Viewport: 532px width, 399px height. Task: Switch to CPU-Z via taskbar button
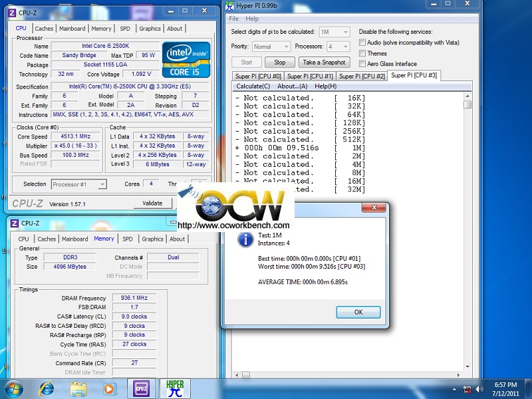click(x=141, y=389)
